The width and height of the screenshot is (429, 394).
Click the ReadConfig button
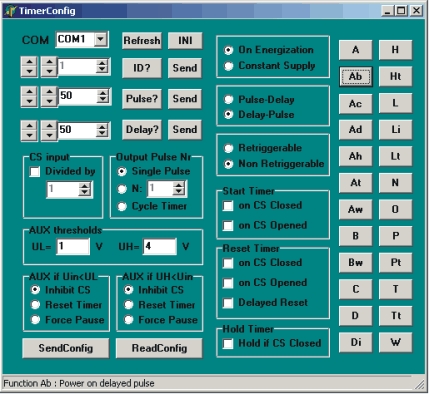159,348
